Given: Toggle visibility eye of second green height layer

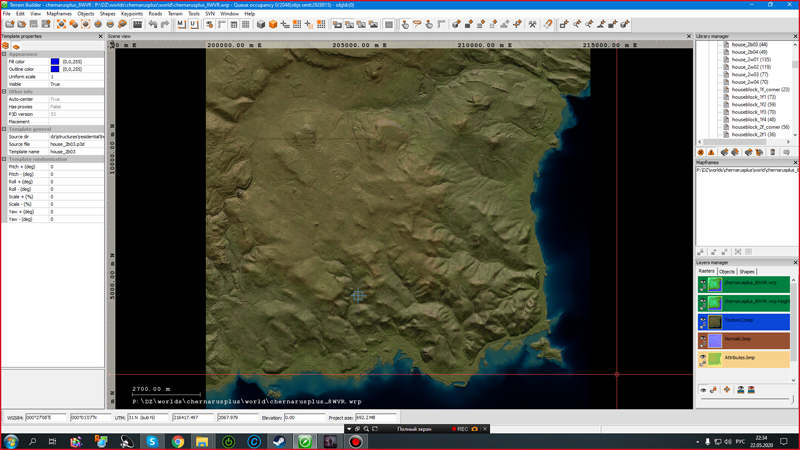Looking at the screenshot, I should pyautogui.click(x=703, y=303).
